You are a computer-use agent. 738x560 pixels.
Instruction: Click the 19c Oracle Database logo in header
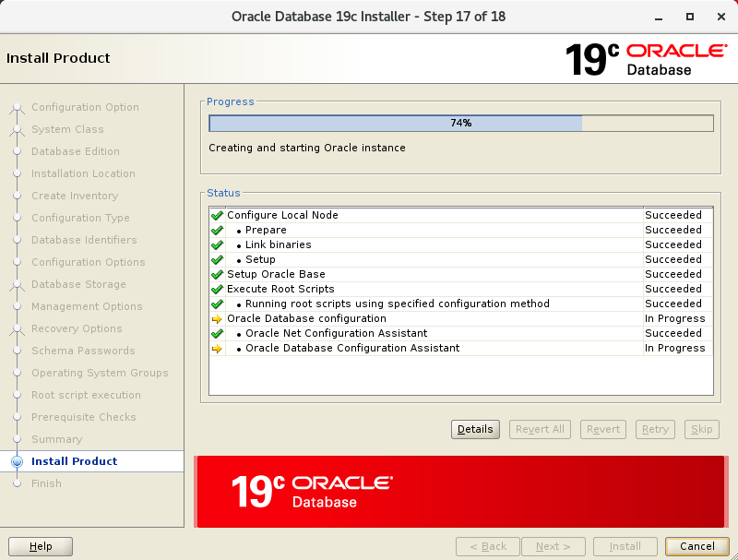pos(646,59)
